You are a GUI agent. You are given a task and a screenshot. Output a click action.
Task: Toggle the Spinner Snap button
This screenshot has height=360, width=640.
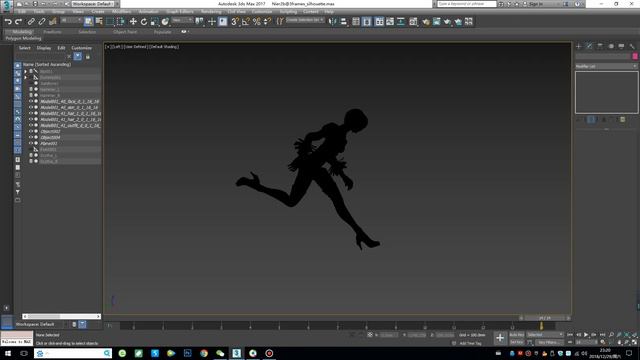(267, 22)
